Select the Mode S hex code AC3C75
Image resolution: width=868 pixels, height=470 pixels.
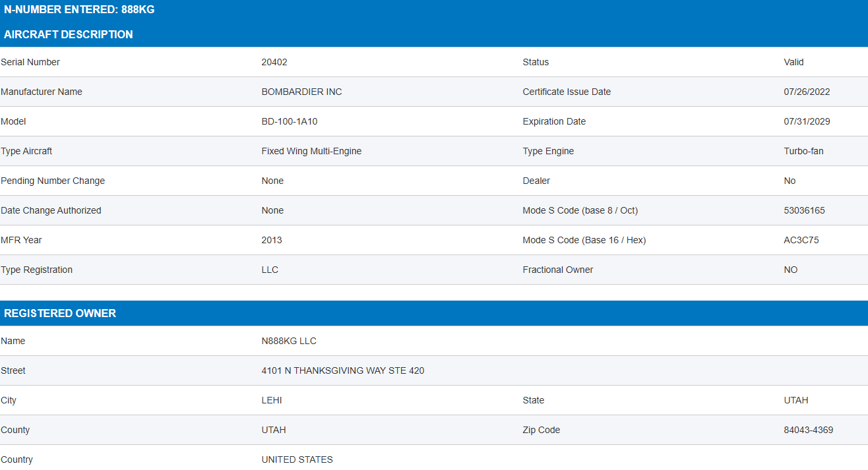[801, 240]
